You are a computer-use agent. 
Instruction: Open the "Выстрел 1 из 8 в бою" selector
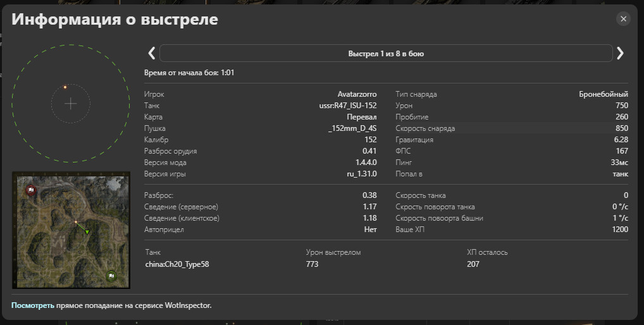click(x=385, y=53)
